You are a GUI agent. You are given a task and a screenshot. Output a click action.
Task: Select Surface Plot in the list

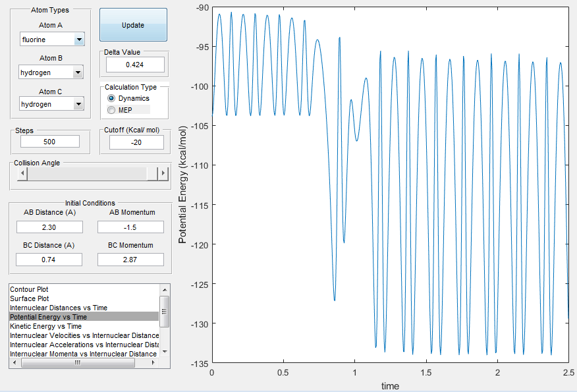[84, 298]
